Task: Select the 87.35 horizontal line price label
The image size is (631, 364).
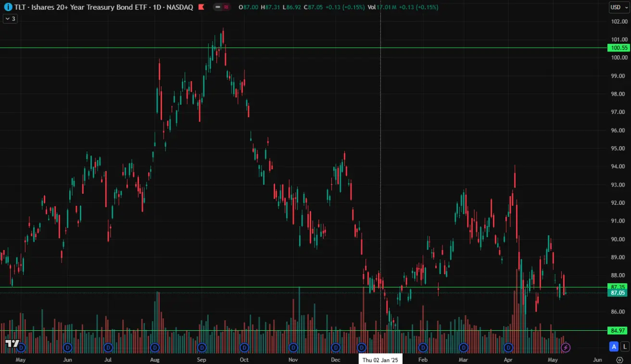Action: (x=618, y=287)
